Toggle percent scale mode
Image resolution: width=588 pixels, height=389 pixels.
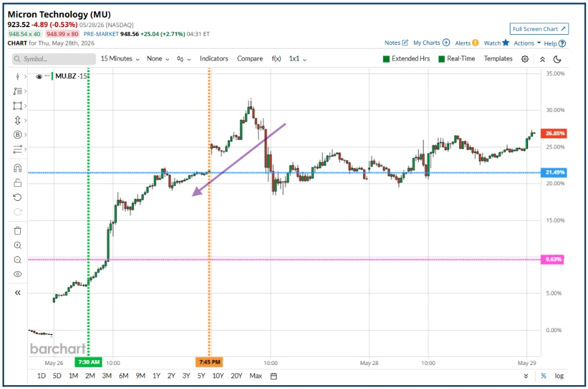pos(543,376)
